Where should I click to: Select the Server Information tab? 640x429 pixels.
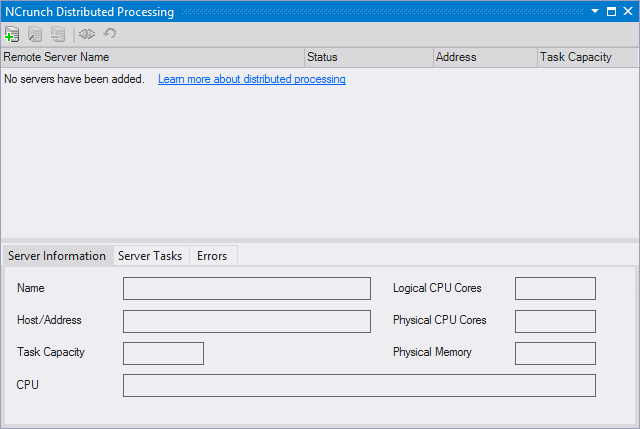57,256
